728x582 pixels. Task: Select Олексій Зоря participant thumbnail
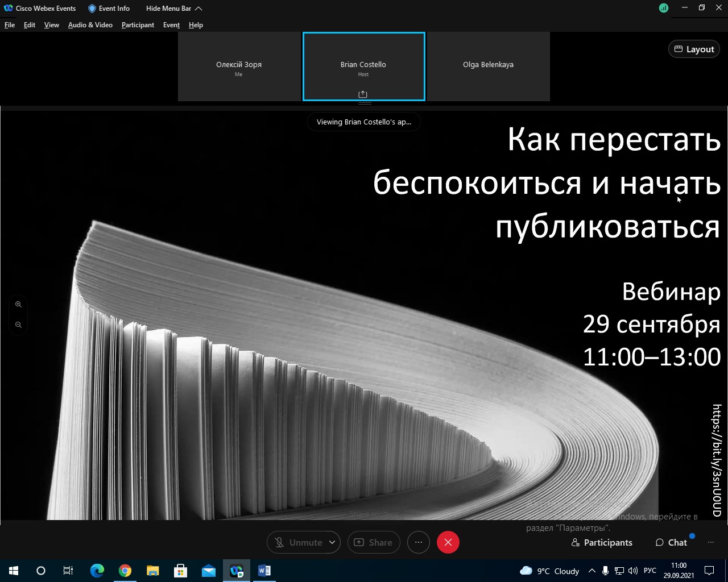click(239, 66)
